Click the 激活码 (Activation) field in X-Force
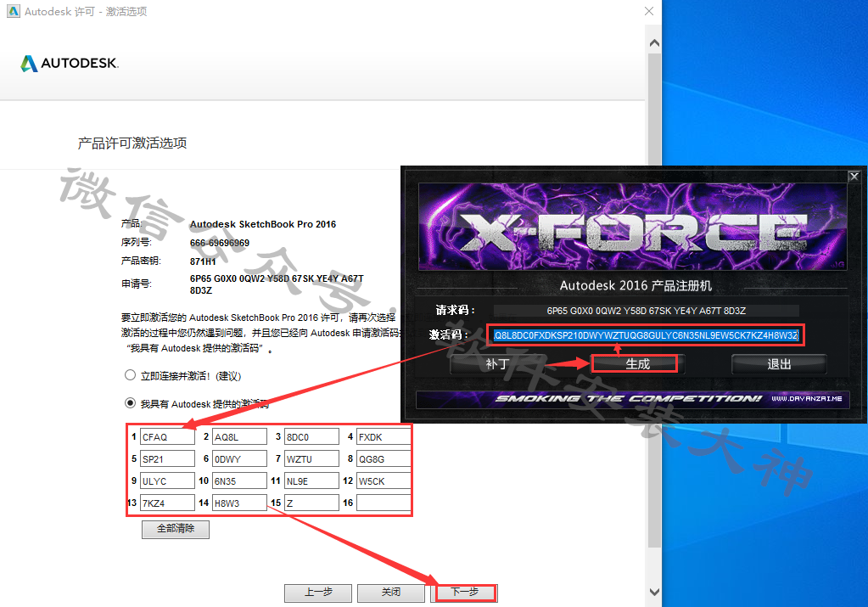The image size is (868, 607). pos(646,335)
